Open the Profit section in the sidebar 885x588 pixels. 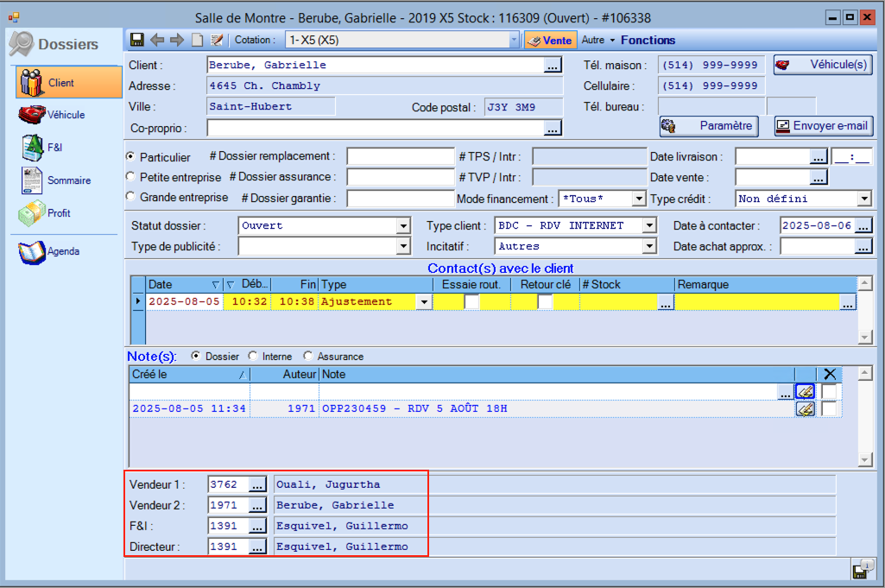[x=59, y=213]
